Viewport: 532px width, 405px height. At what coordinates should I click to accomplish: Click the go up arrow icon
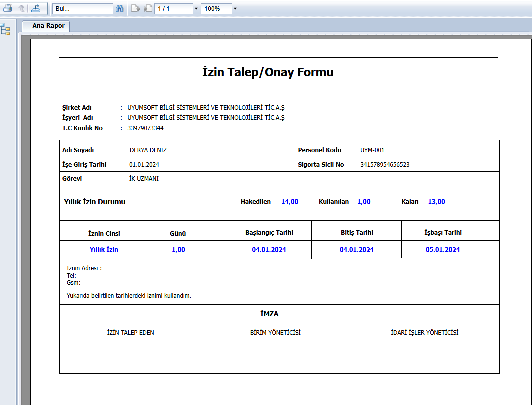click(22, 8)
